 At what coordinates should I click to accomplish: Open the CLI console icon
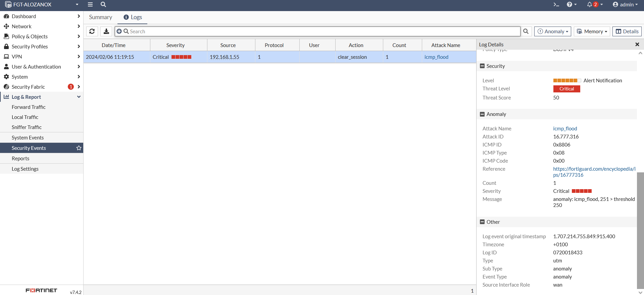point(556,4)
